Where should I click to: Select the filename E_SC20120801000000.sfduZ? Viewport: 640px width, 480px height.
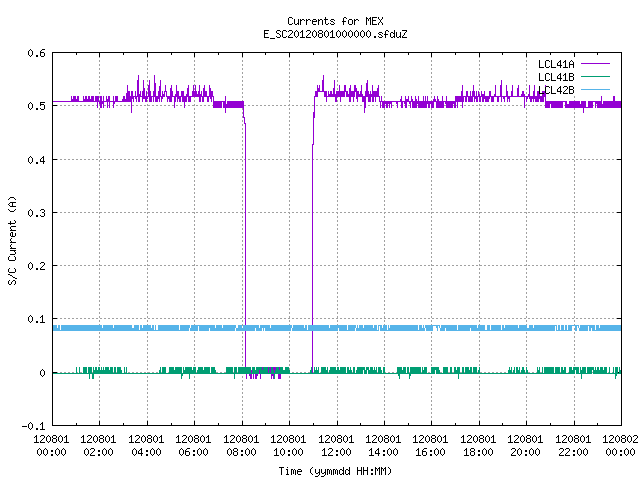coord(335,34)
